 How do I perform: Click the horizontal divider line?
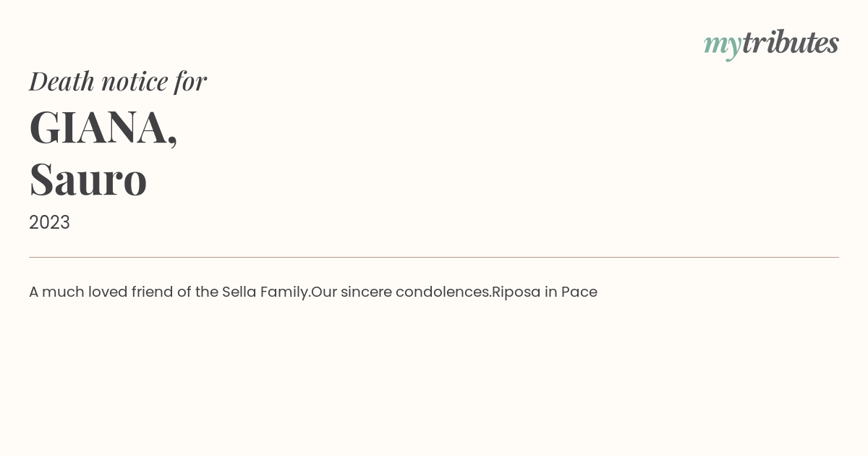click(x=434, y=257)
